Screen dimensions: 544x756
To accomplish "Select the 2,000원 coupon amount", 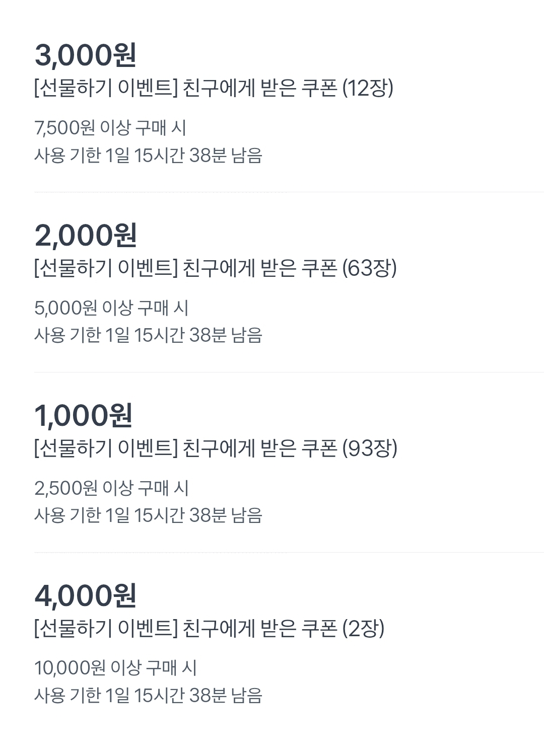I will [86, 235].
